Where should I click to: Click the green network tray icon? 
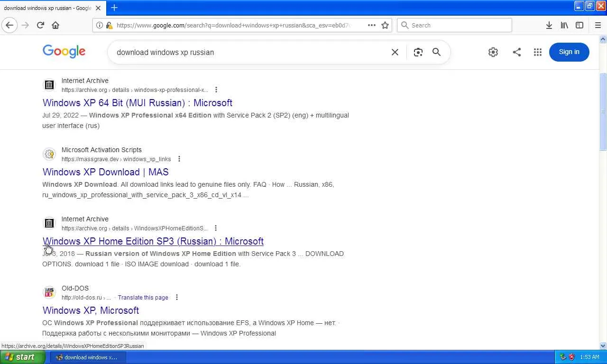click(563, 357)
